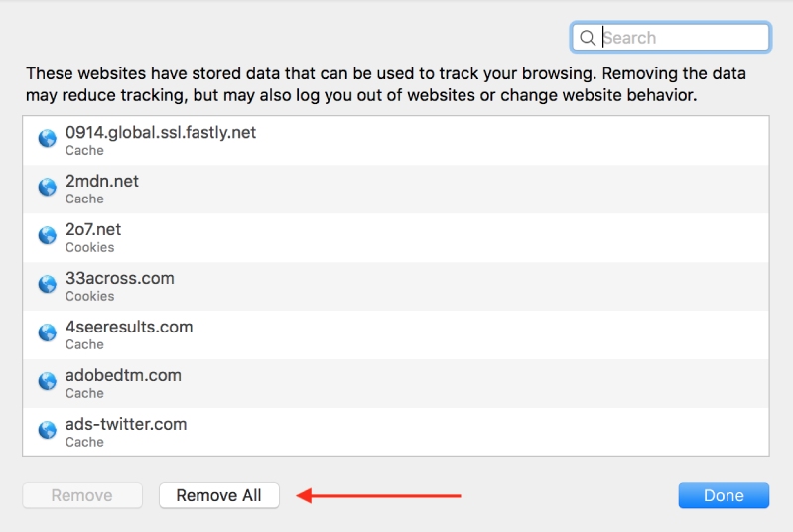Click globe icon beside 33across.com
Image resolution: width=793 pixels, height=532 pixels.
47,285
